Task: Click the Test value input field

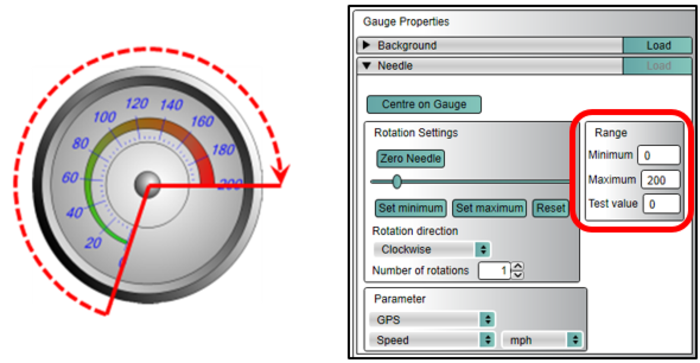Action: click(x=661, y=204)
